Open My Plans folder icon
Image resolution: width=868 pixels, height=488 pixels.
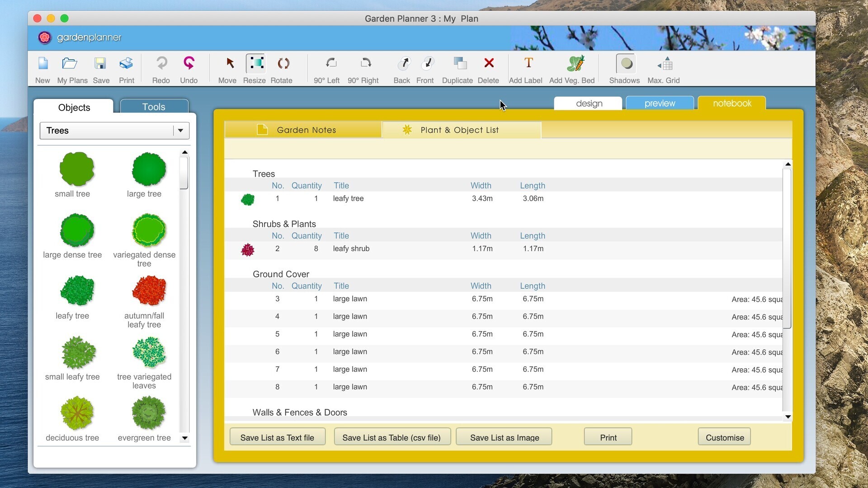coord(70,64)
